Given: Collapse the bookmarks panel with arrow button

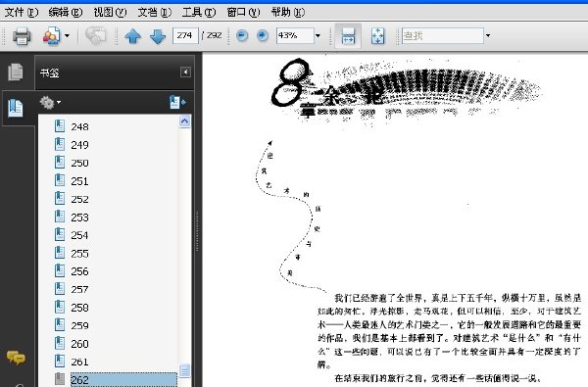Looking at the screenshot, I should (185, 72).
